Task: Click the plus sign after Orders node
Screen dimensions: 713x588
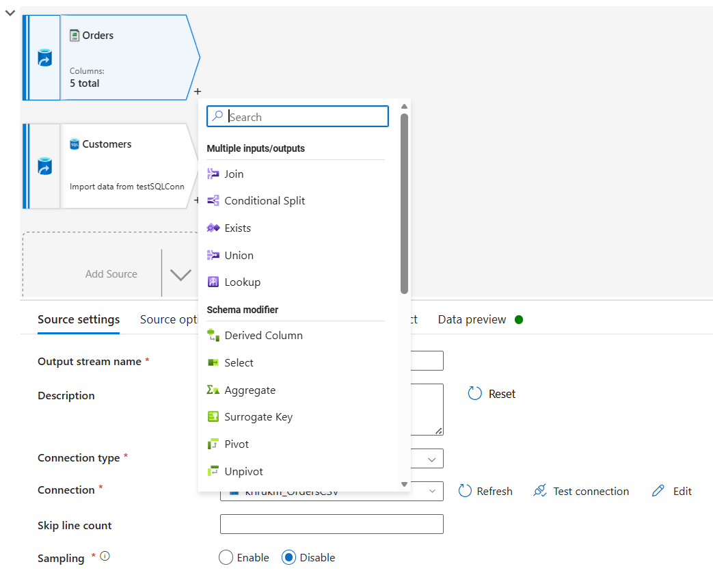Action: (x=198, y=92)
